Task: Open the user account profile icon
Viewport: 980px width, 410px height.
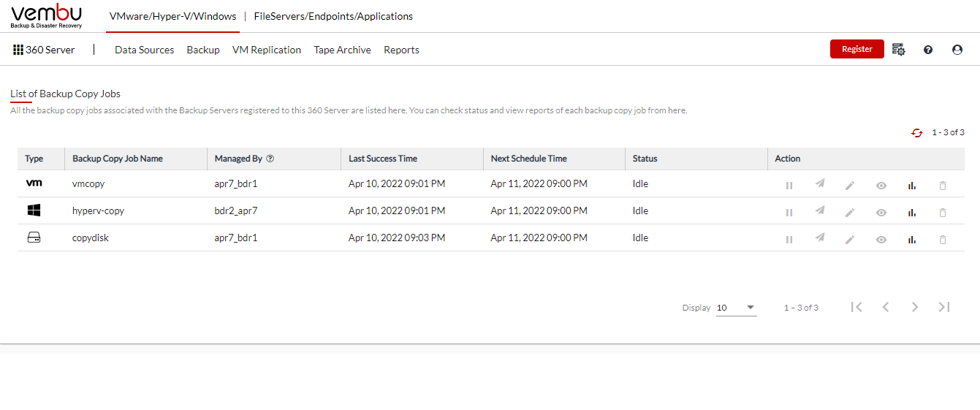Action: pyautogui.click(x=957, y=50)
